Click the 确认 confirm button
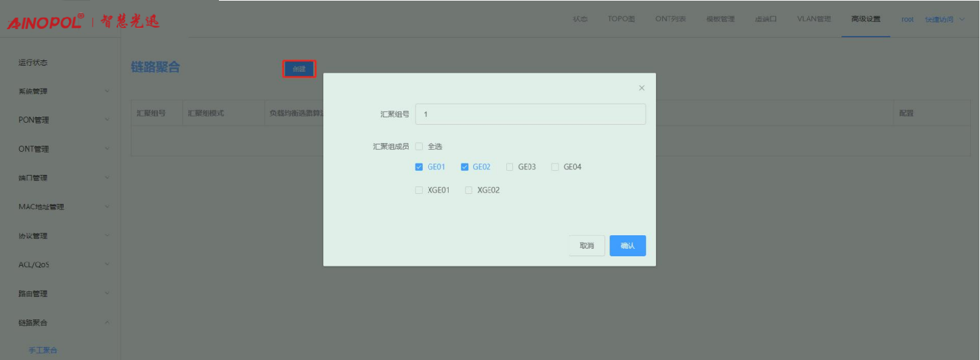Viewport: 980px width, 360px height. [x=627, y=245]
